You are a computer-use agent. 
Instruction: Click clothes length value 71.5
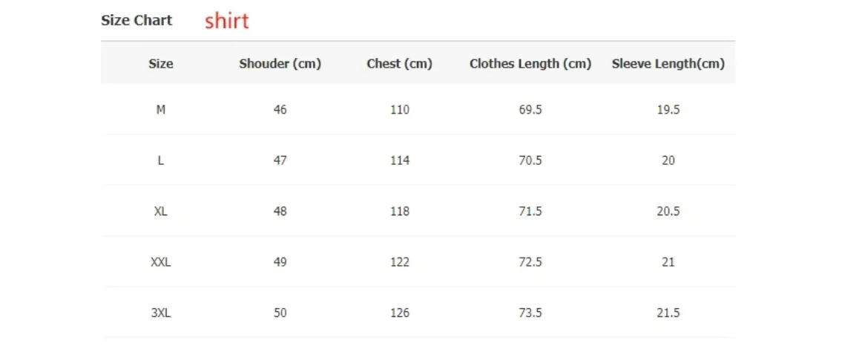coord(530,212)
